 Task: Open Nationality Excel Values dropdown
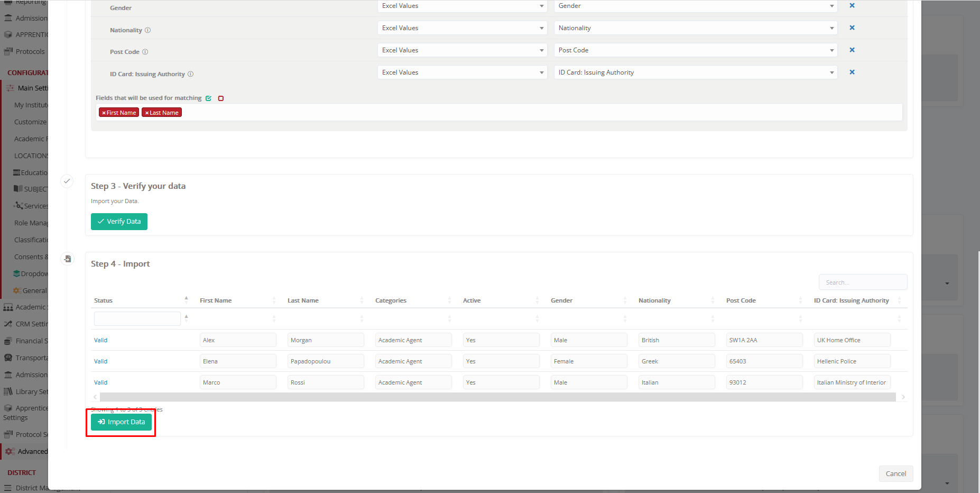coord(462,28)
